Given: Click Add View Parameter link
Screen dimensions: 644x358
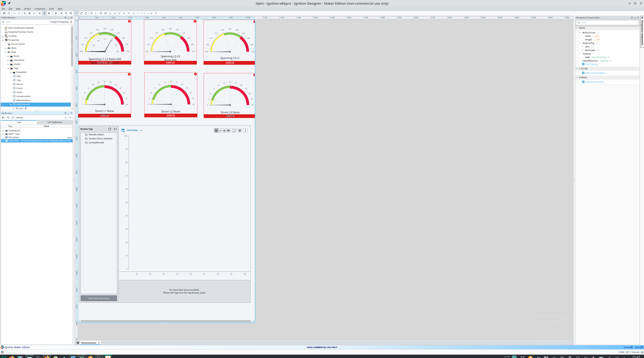Looking at the screenshot, I should pos(595,82).
